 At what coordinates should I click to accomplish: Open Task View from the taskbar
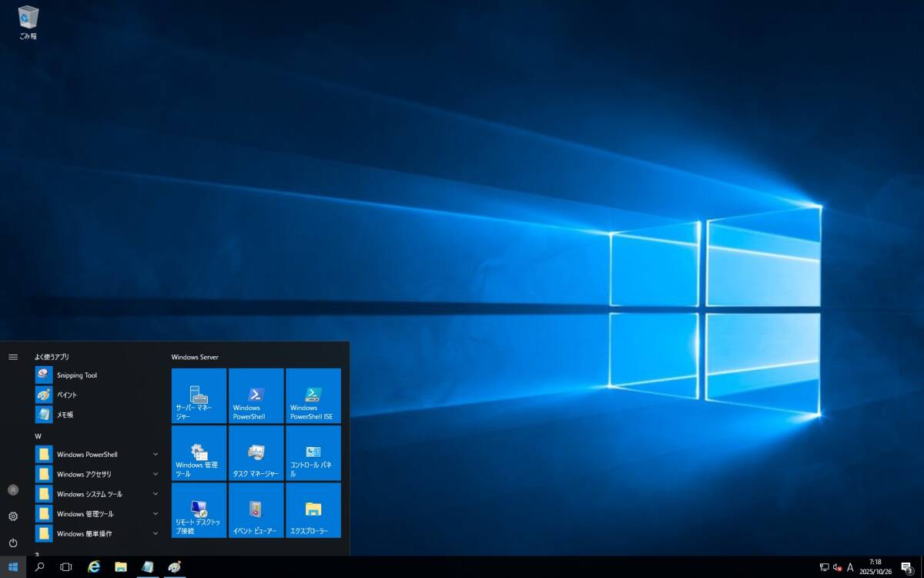coord(66,567)
